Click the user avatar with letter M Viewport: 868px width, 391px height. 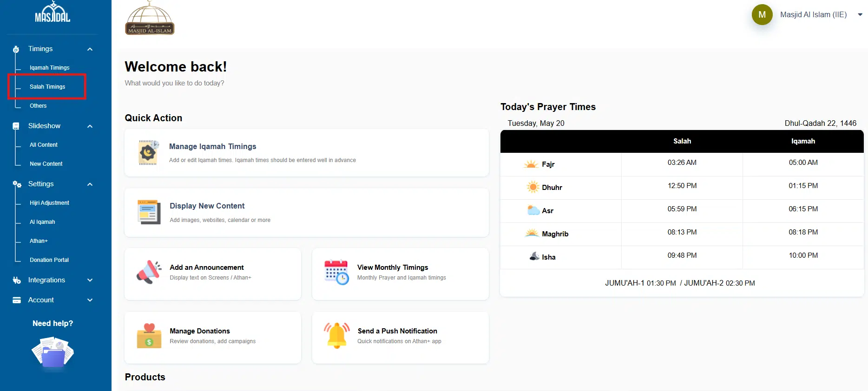(x=762, y=15)
